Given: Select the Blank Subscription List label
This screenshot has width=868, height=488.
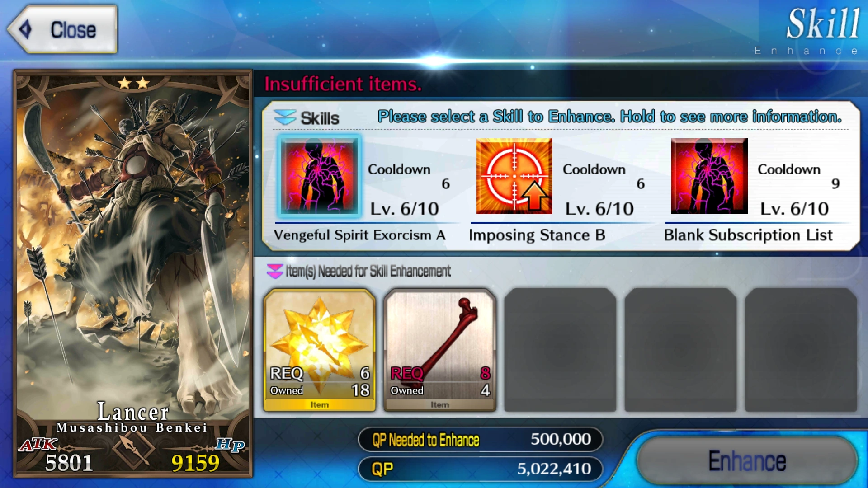Looking at the screenshot, I should tap(748, 235).
